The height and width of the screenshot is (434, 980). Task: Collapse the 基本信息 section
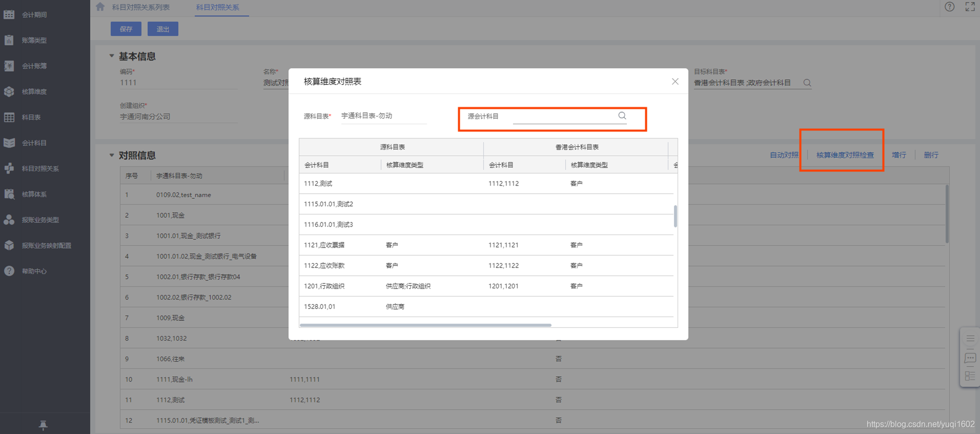(112, 56)
